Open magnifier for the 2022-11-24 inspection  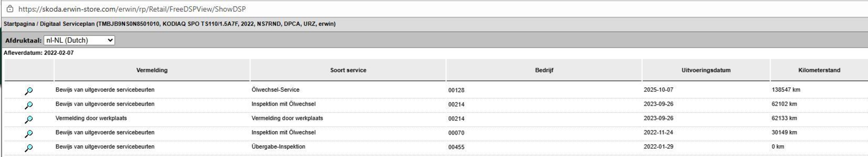[x=29, y=133]
